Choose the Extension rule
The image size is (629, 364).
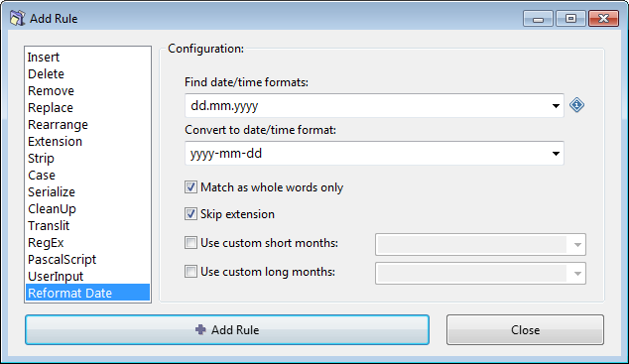coord(88,141)
